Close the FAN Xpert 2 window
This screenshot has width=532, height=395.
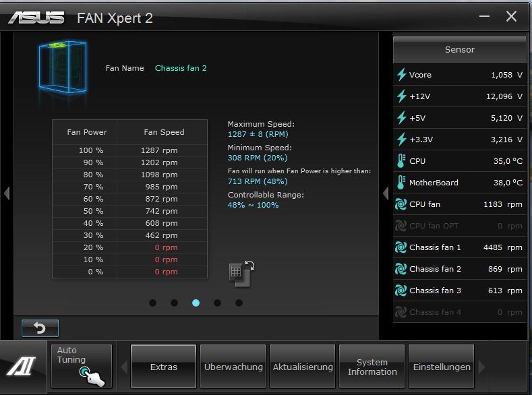pyautogui.click(x=511, y=16)
